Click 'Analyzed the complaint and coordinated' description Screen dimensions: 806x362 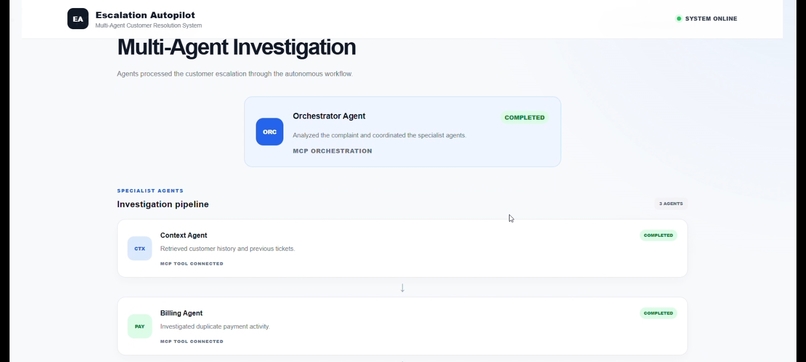[379, 135]
